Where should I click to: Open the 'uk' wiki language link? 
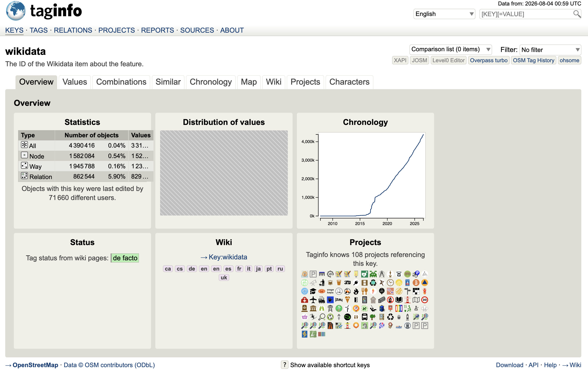[x=224, y=278]
